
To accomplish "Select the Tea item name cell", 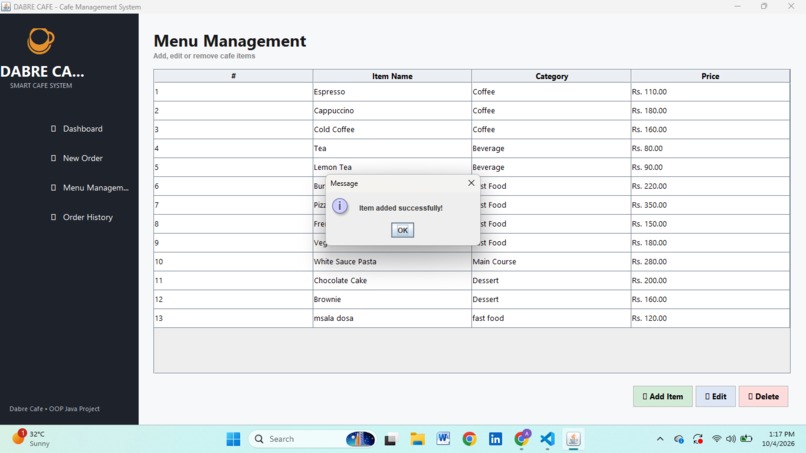I will click(392, 148).
